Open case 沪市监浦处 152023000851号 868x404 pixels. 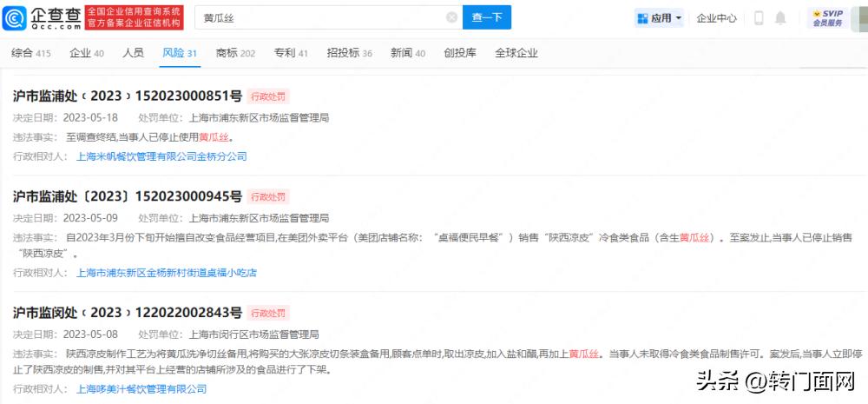128,96
